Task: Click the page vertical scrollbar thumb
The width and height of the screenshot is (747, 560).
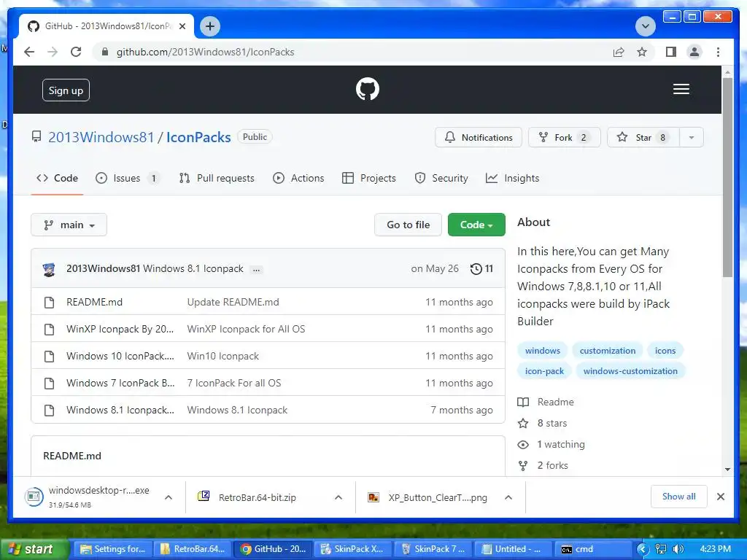Action: (x=727, y=177)
